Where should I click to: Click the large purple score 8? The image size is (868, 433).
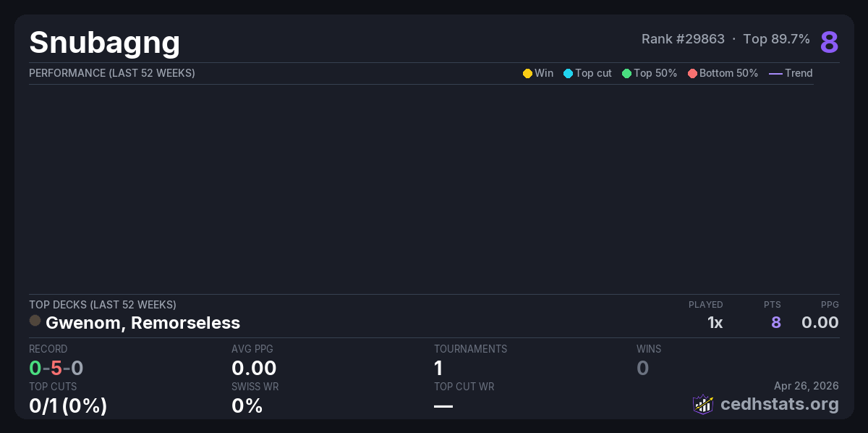829,42
